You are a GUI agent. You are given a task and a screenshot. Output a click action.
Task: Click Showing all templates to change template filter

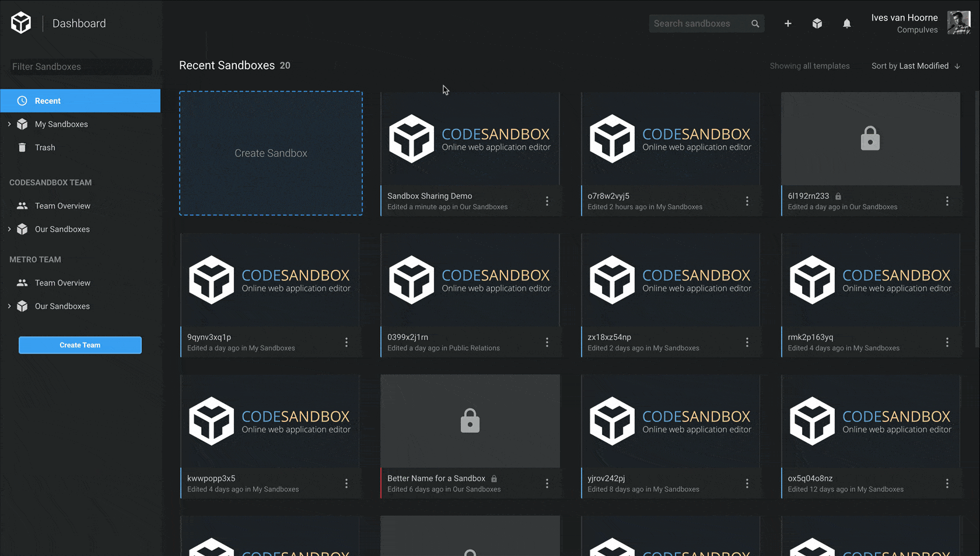(810, 66)
